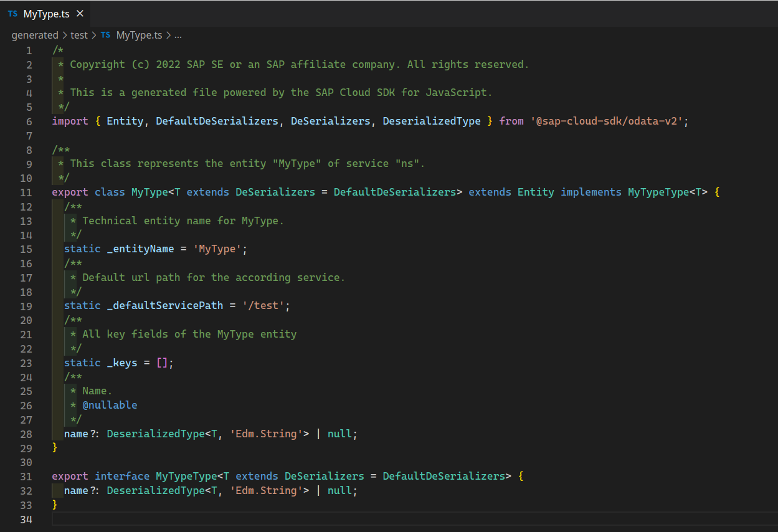Viewport: 778px width, 532px height.
Task: Click 'MyTypeType' on line 11
Action: tap(658, 192)
